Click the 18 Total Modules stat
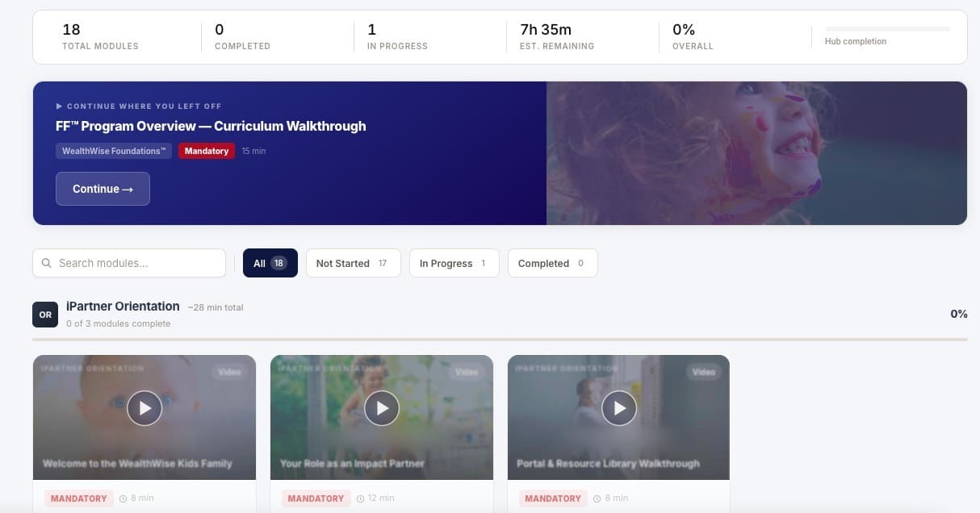Screen dimensions: 980x513 point(100,36)
